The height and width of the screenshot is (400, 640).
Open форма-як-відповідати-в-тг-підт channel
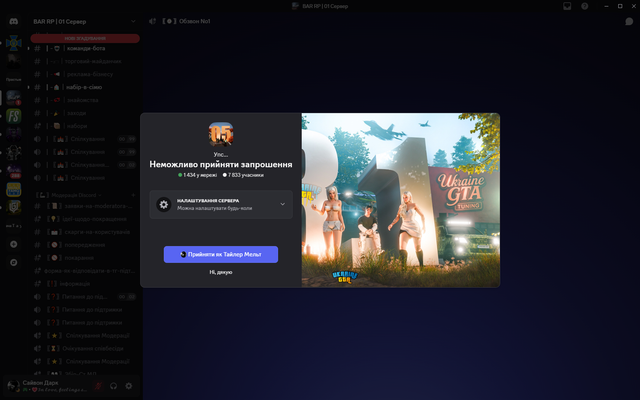84,271
